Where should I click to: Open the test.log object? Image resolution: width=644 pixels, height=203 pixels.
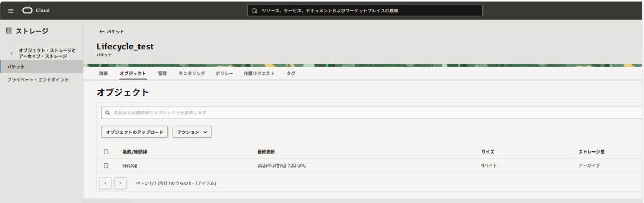(130, 165)
